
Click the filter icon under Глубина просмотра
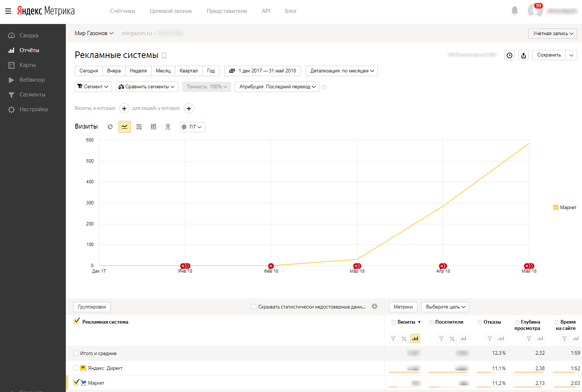(x=529, y=338)
